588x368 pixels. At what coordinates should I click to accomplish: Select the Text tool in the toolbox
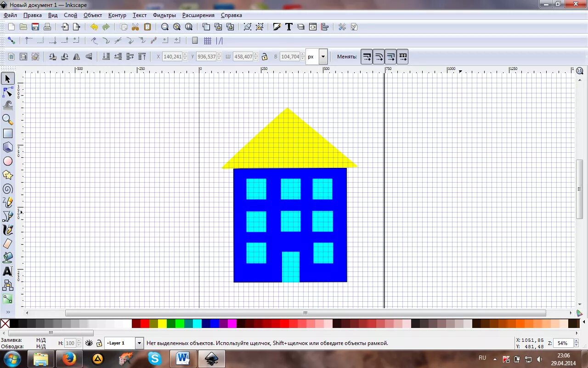coord(8,271)
